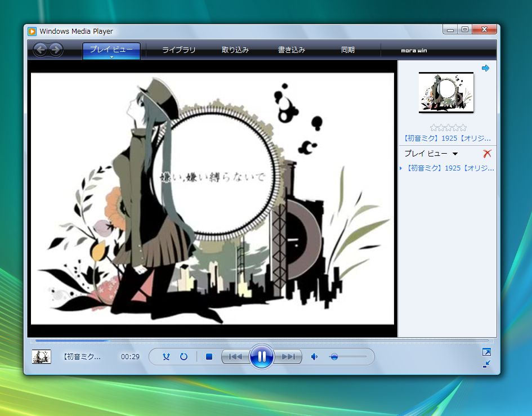Minimize the Windows Media Player window

click(450, 30)
